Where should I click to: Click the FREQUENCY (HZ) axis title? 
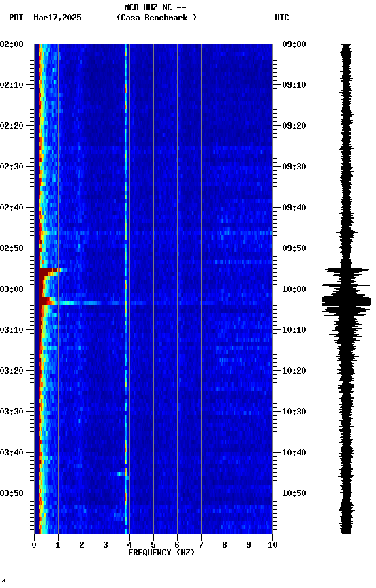(161, 553)
